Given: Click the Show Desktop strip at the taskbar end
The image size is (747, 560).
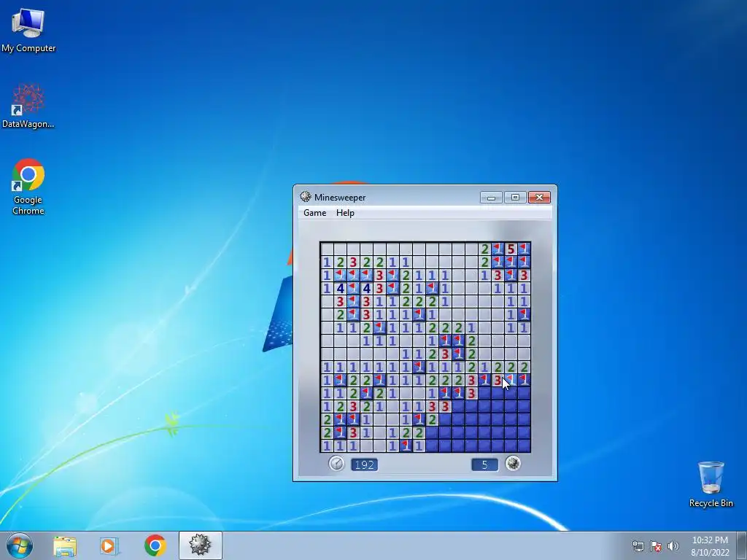Looking at the screenshot, I should tap(742, 545).
